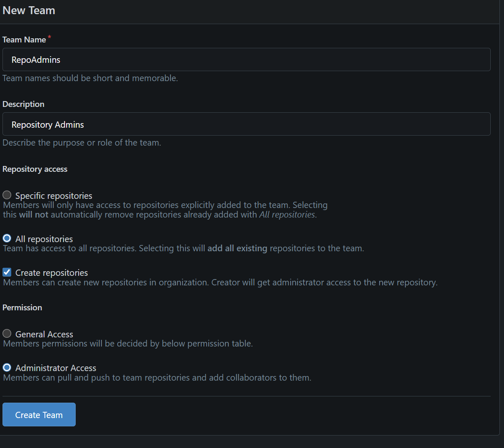Click the 'Repository access' section heading
Image resolution: width=504 pixels, height=448 pixels.
[35, 169]
